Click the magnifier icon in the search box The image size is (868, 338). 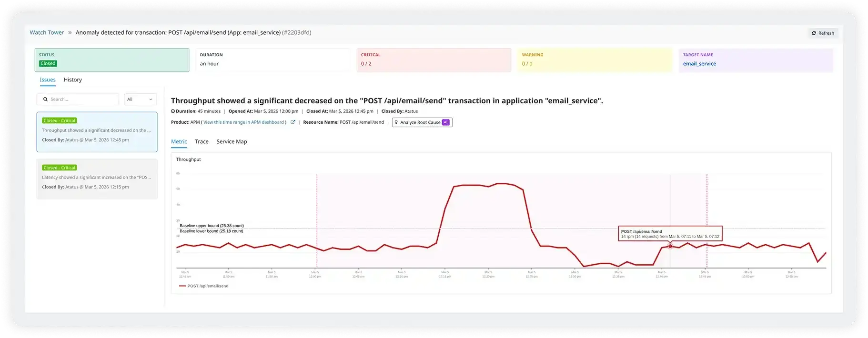coord(45,99)
